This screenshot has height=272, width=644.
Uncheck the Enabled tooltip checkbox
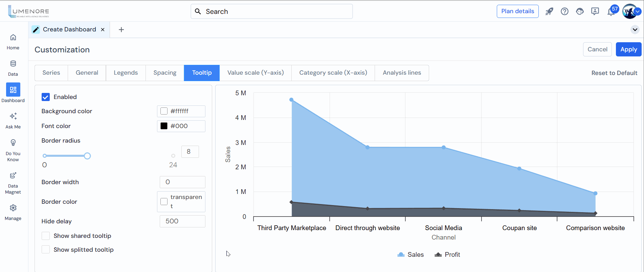click(46, 97)
